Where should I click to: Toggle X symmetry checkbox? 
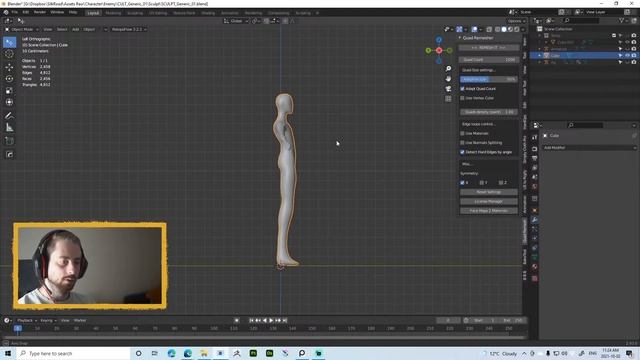462,182
